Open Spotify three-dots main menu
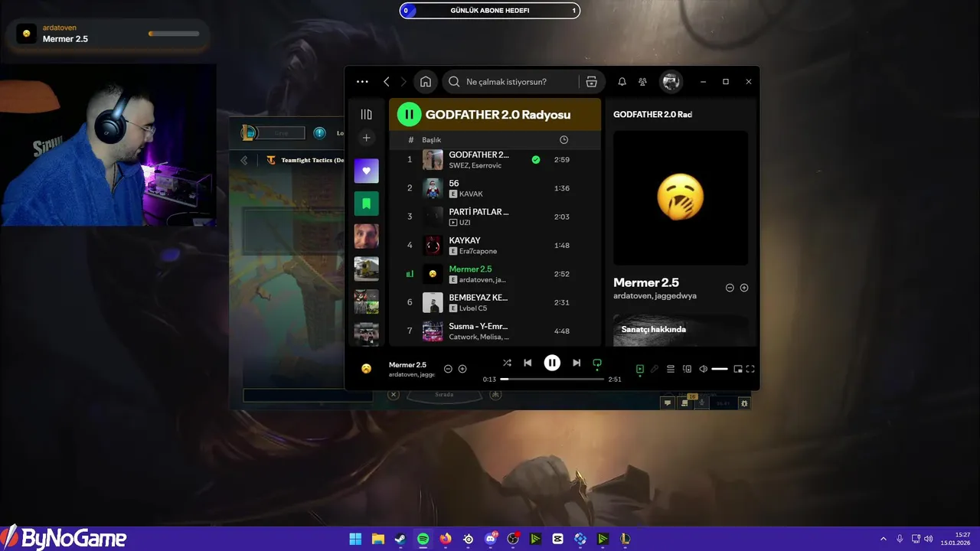980x551 pixels. 362,82
